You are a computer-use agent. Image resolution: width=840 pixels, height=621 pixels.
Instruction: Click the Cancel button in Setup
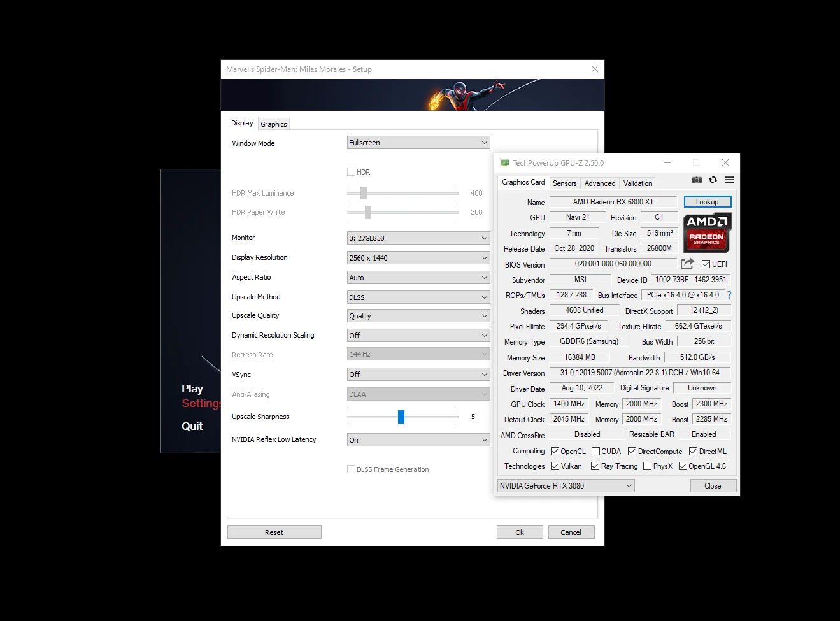point(571,532)
